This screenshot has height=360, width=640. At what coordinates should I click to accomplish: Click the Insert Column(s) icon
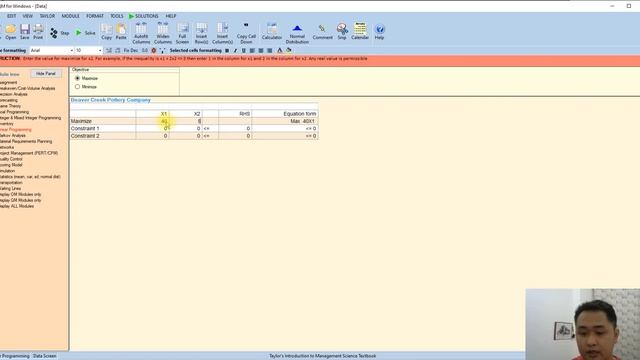pyautogui.click(x=222, y=33)
